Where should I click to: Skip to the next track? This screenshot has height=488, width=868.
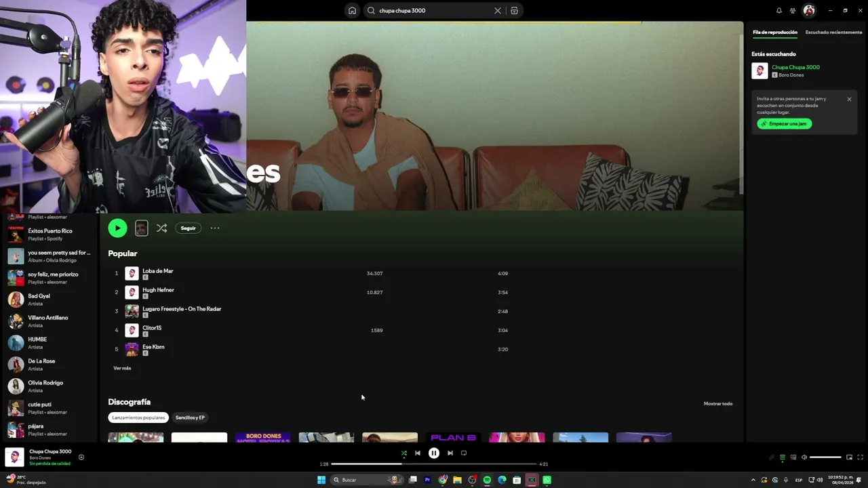pos(450,453)
